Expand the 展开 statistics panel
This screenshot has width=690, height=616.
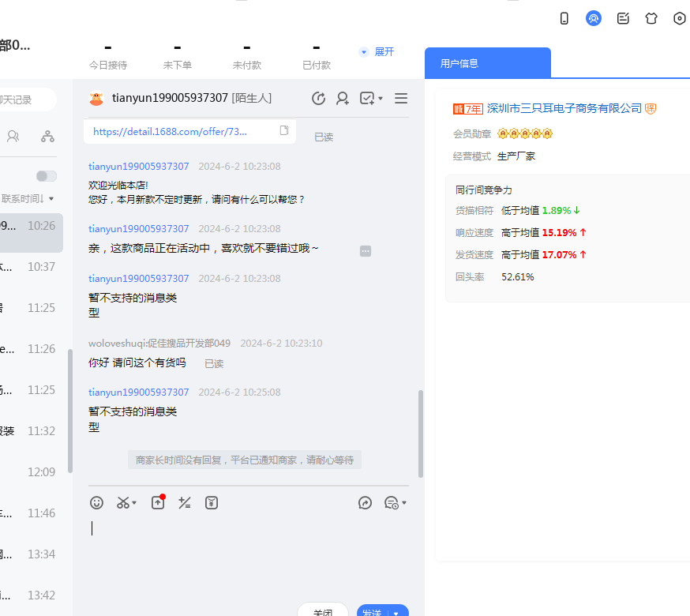377,52
